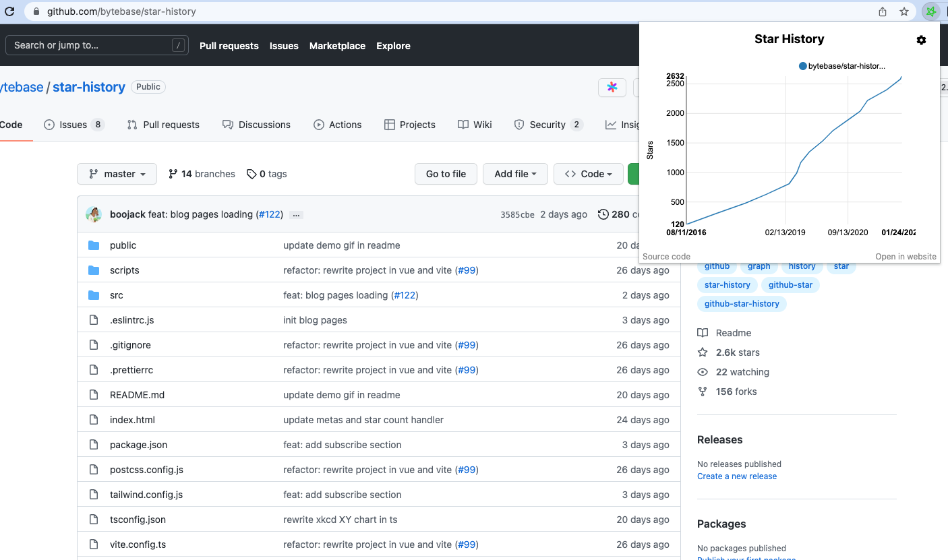Open Star History extension settings gear
This screenshot has height=560, width=948.
pos(921,40)
